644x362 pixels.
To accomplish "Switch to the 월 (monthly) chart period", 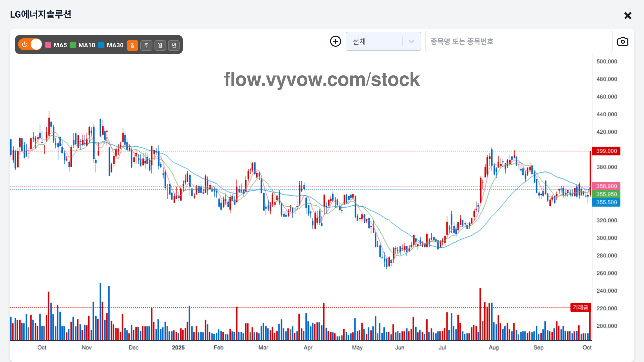I will [x=160, y=45].
